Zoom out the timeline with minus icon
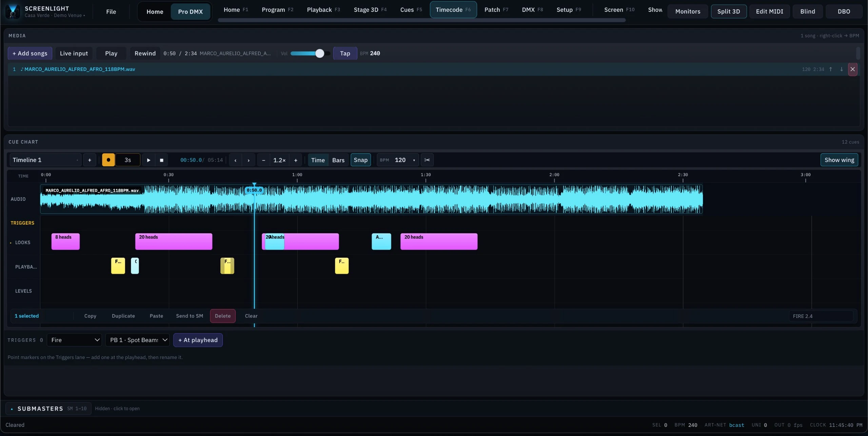This screenshot has width=868, height=436. coord(263,160)
